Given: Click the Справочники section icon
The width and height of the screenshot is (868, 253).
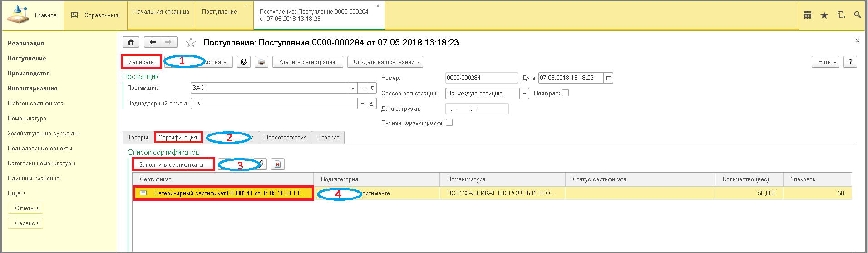Looking at the screenshot, I should coord(74,15).
